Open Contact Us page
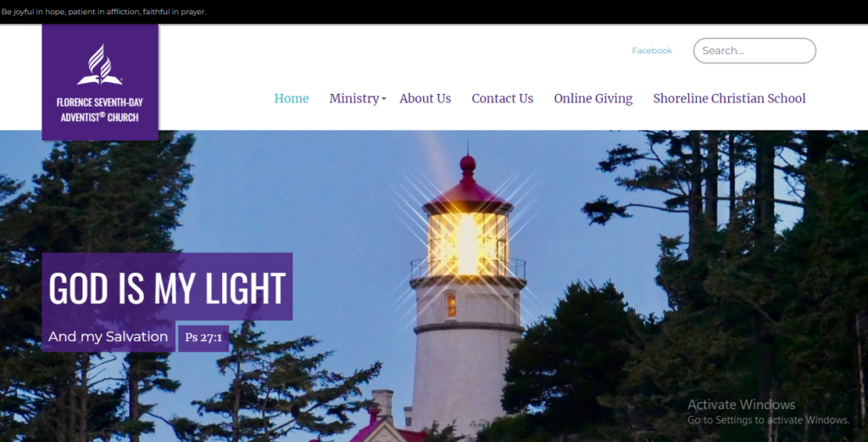Viewport: 868px width, 442px height. click(502, 98)
